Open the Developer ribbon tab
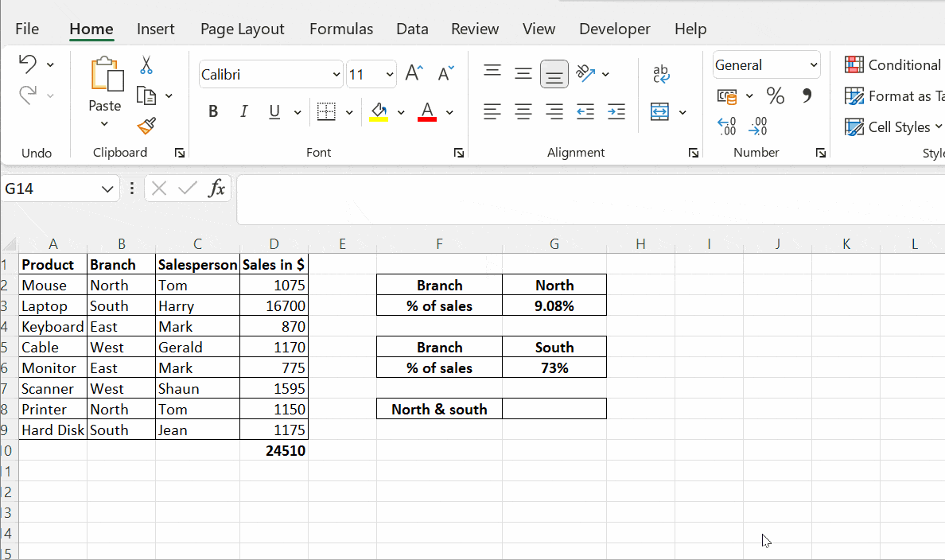 (x=614, y=29)
